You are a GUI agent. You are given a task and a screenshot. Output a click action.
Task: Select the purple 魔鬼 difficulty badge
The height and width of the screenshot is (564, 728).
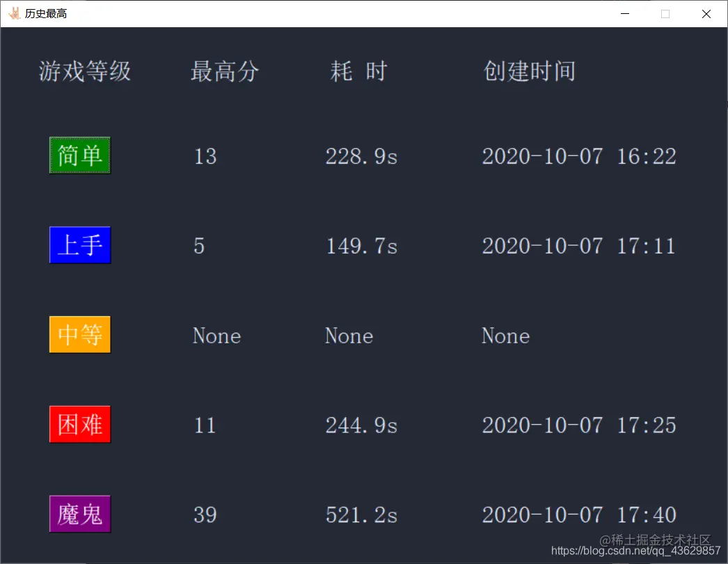[79, 514]
